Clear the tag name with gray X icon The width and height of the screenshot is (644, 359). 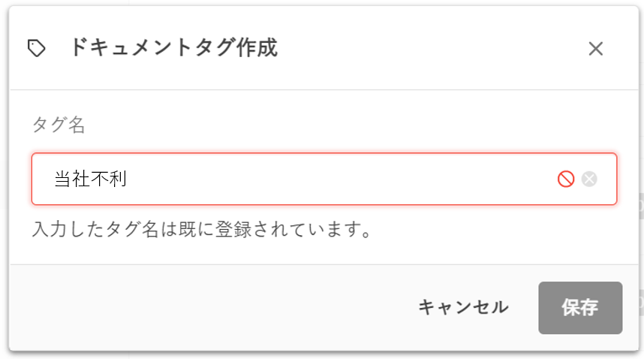coord(589,179)
